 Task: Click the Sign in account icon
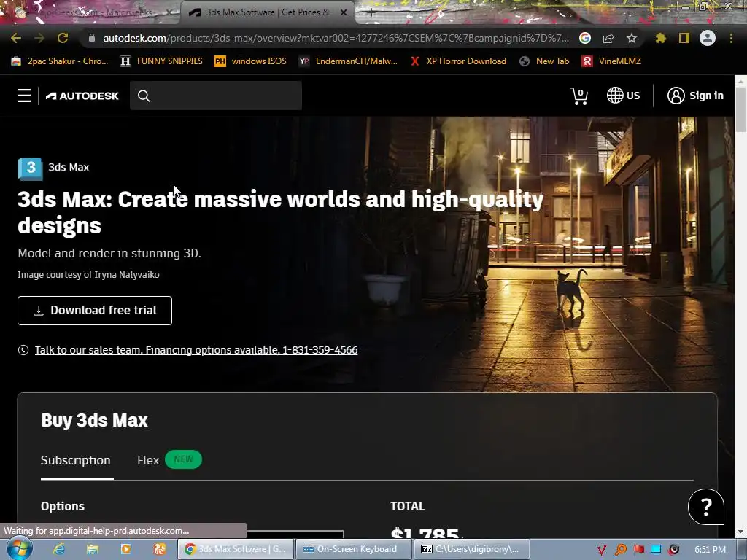[x=676, y=96]
